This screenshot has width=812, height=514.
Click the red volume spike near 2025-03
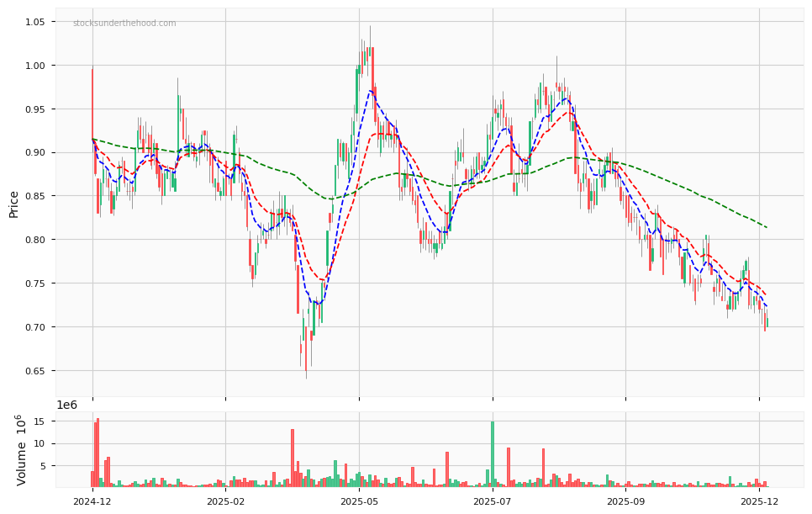[292, 454]
